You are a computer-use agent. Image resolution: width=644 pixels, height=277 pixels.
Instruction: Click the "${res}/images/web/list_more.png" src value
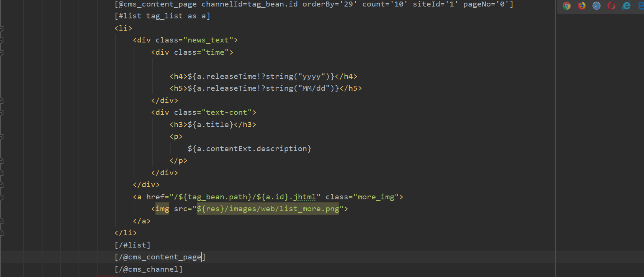pos(268,209)
